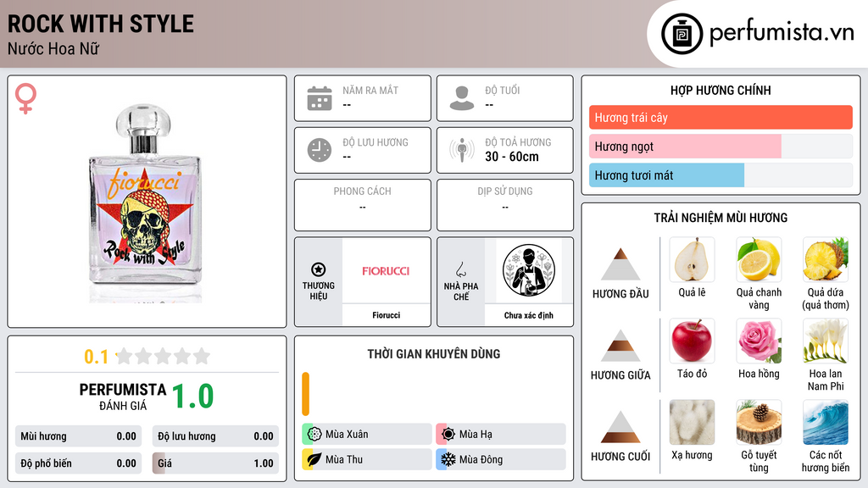Image resolution: width=868 pixels, height=488 pixels.
Task: Click the Mùa Hạ season button
Action: (501, 435)
